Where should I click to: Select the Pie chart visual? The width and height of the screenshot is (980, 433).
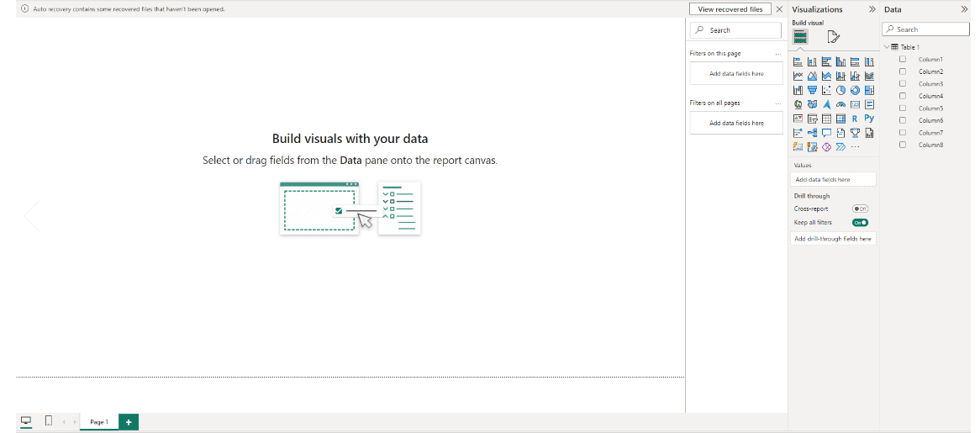point(840,90)
